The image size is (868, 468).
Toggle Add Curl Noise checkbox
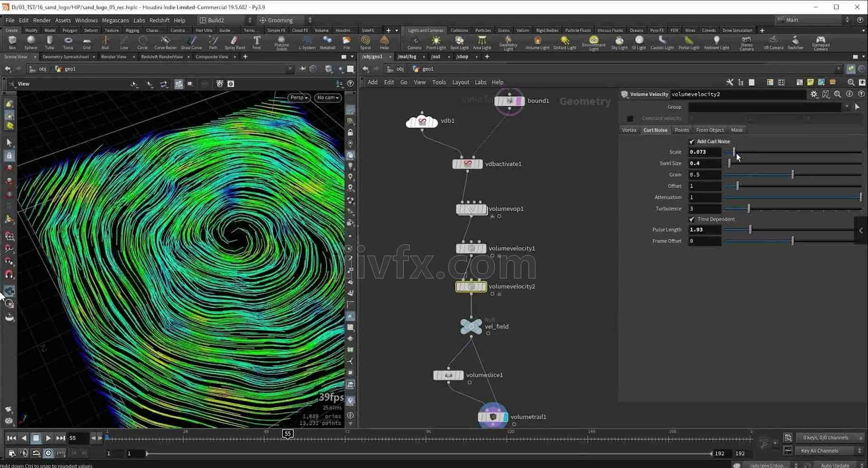point(691,142)
